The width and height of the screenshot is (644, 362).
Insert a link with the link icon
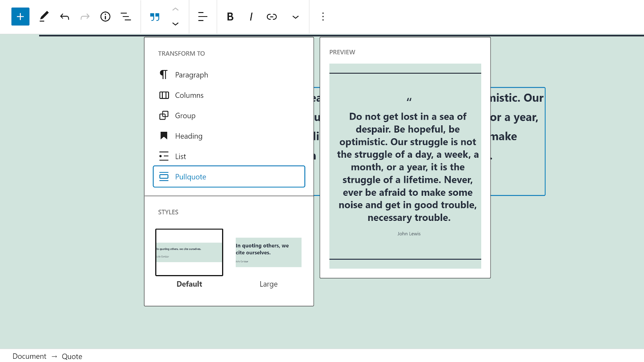(x=272, y=17)
